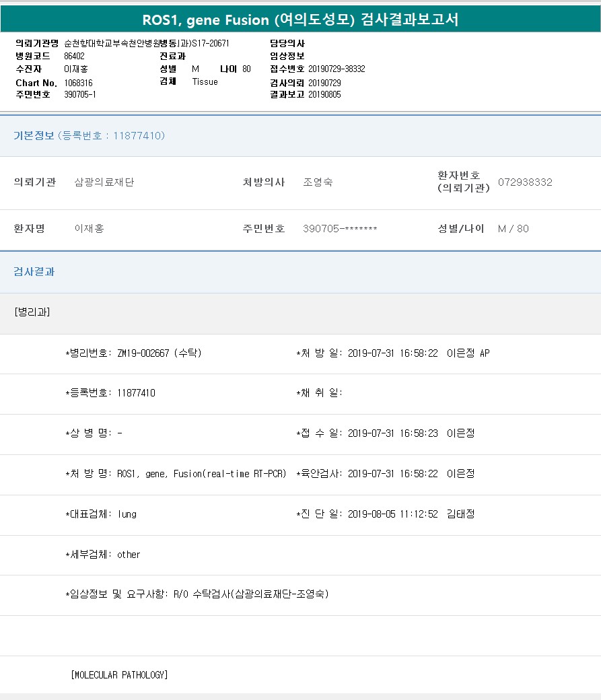601x700 pixels.
Task: Click the ROS1 gene Fusion report title
Action: click(300, 20)
